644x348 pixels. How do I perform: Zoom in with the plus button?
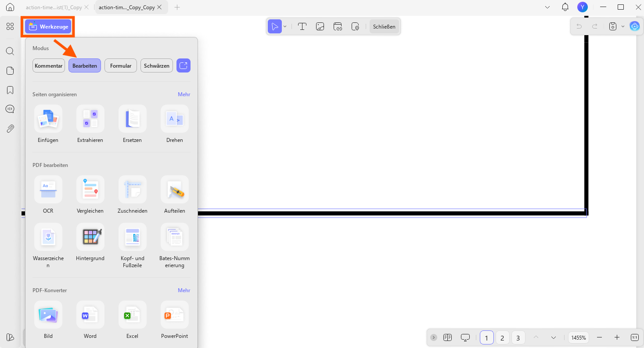[x=617, y=337]
